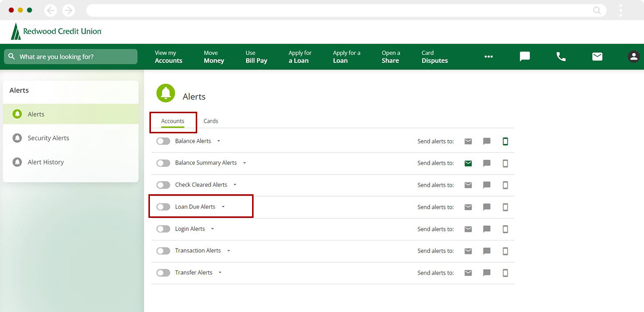The image size is (644, 312).
Task: Expand Check Cleared Alerts options arrow
Action: click(x=235, y=185)
